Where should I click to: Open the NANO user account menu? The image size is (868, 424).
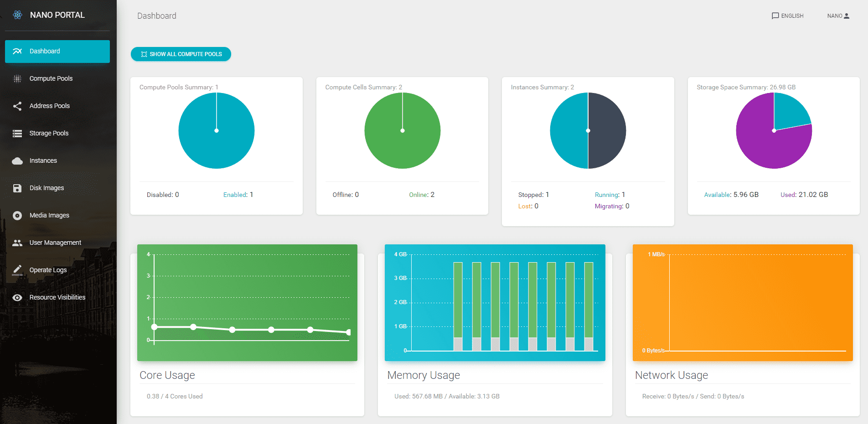[x=838, y=16]
